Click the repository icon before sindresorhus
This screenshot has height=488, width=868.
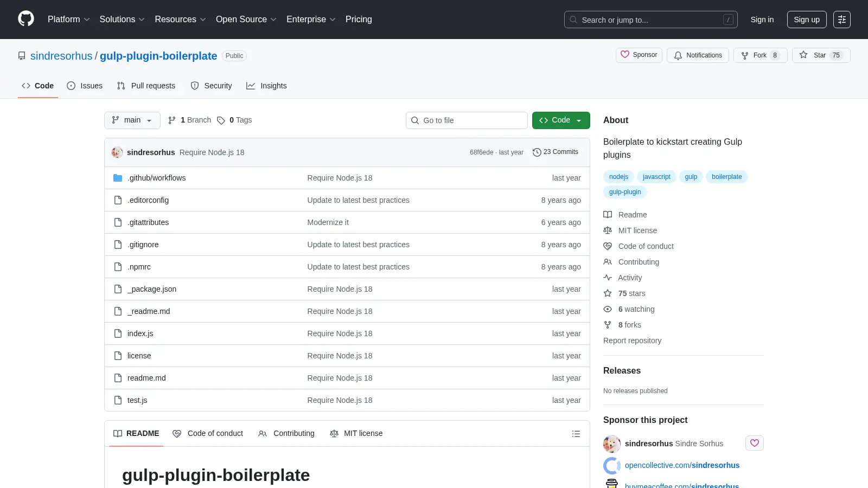click(22, 56)
